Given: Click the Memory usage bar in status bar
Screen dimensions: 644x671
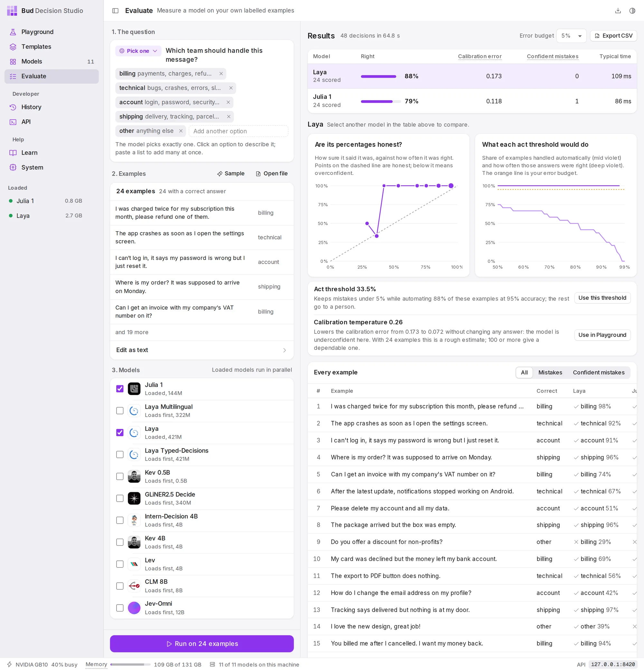Looking at the screenshot, I should pyautogui.click(x=130, y=665).
